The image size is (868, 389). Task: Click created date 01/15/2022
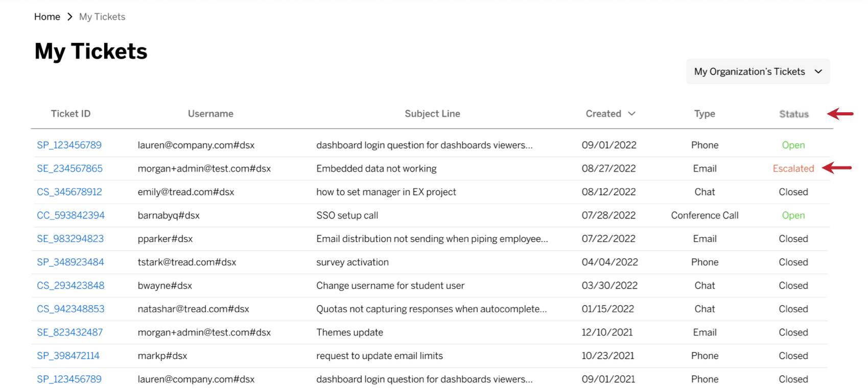[x=608, y=309]
